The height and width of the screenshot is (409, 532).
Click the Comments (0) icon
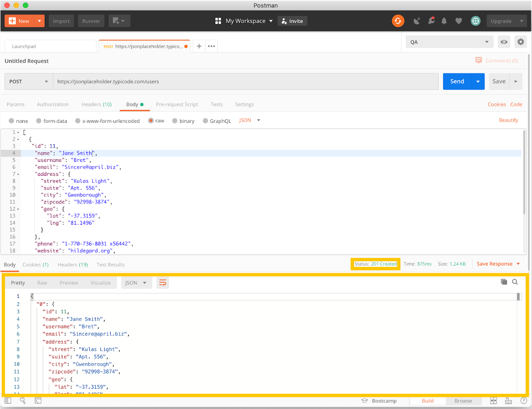478,60
